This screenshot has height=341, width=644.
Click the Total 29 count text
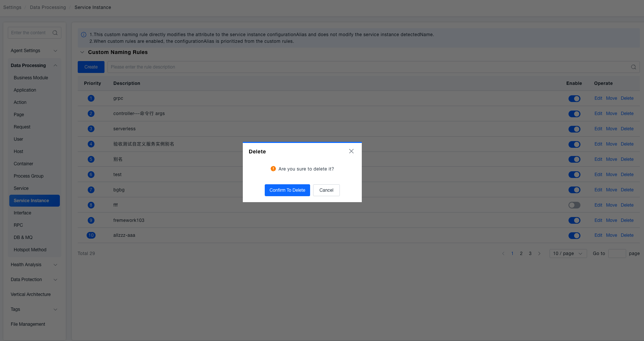click(x=86, y=254)
